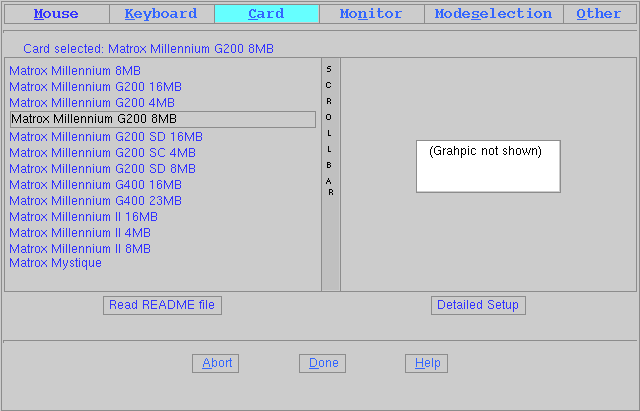Click the highlighted Card tab
This screenshot has height=411, width=640.
(x=266, y=14)
